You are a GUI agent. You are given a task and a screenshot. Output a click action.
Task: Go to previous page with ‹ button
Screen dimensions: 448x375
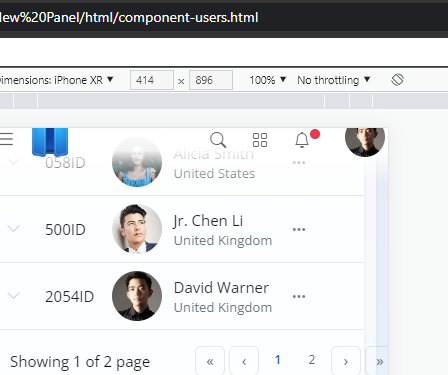(x=244, y=361)
